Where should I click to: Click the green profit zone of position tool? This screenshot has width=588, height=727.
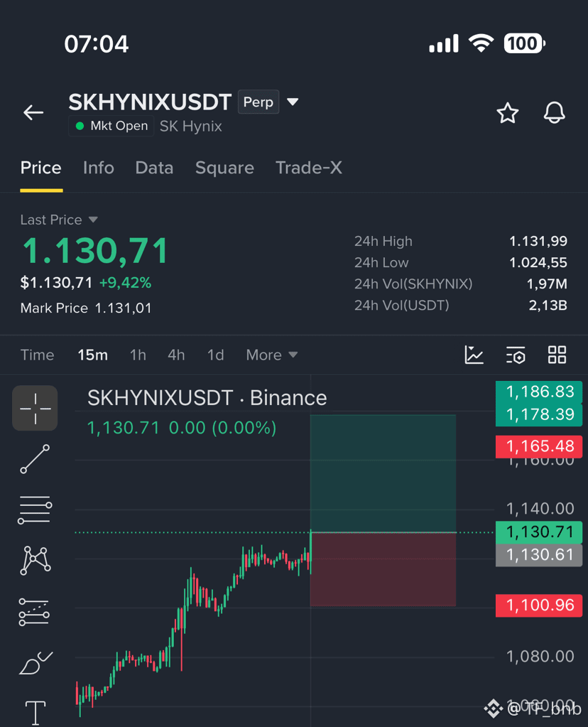[x=383, y=473]
